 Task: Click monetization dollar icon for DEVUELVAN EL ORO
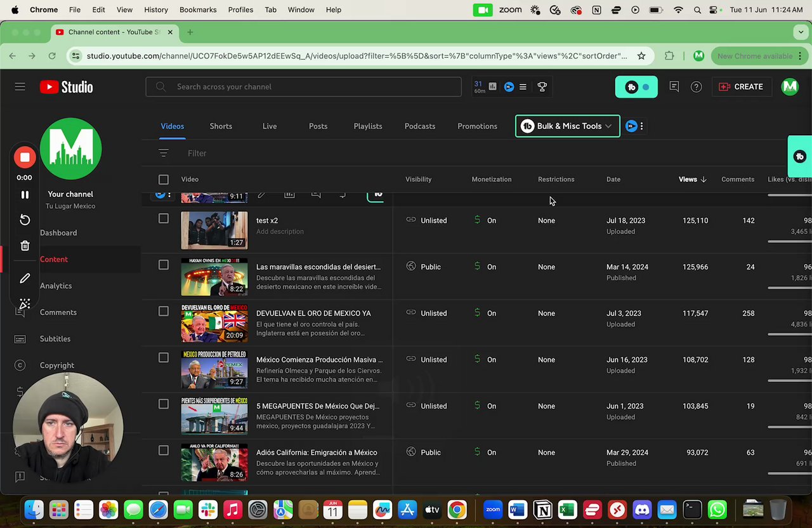(477, 313)
